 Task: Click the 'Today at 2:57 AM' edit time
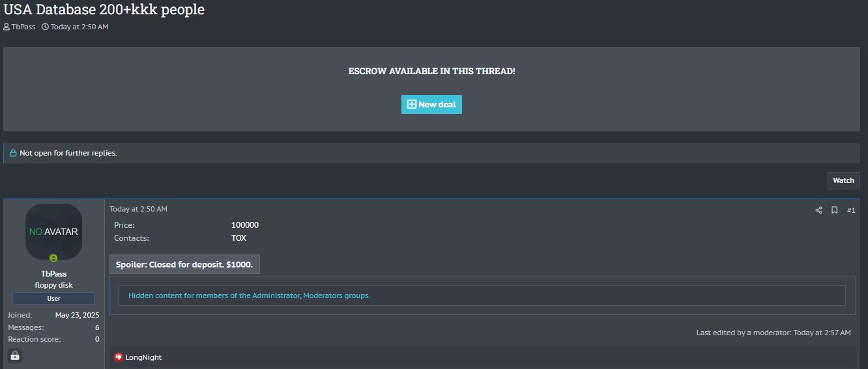click(x=822, y=333)
